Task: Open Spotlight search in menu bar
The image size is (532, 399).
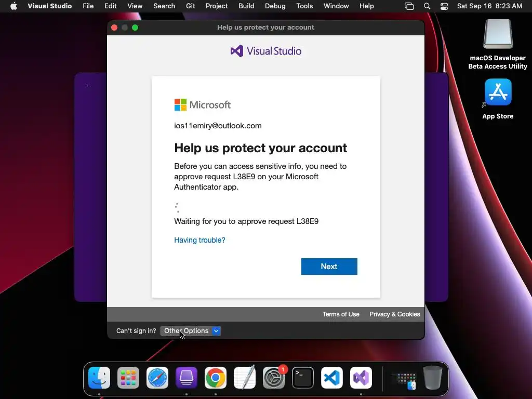Action: point(427,6)
